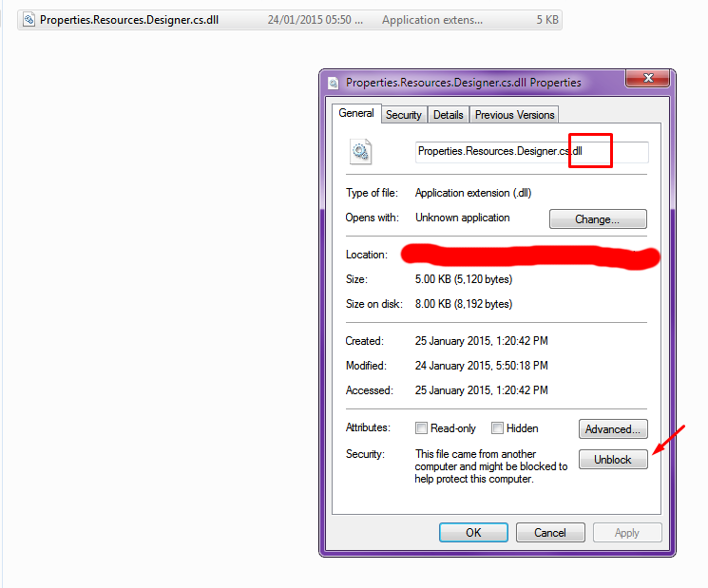The image size is (708, 588).
Task: Click the 'This file came from another computer' message
Action: click(x=491, y=466)
